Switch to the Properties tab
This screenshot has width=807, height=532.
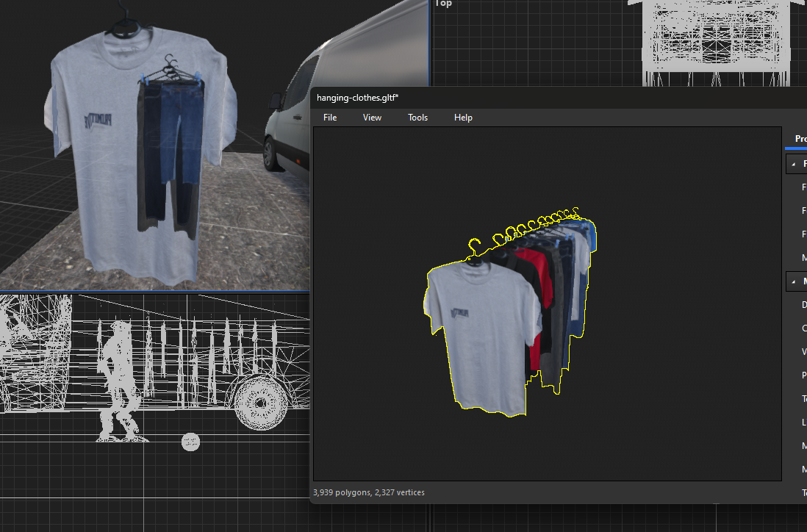pyautogui.click(x=800, y=139)
